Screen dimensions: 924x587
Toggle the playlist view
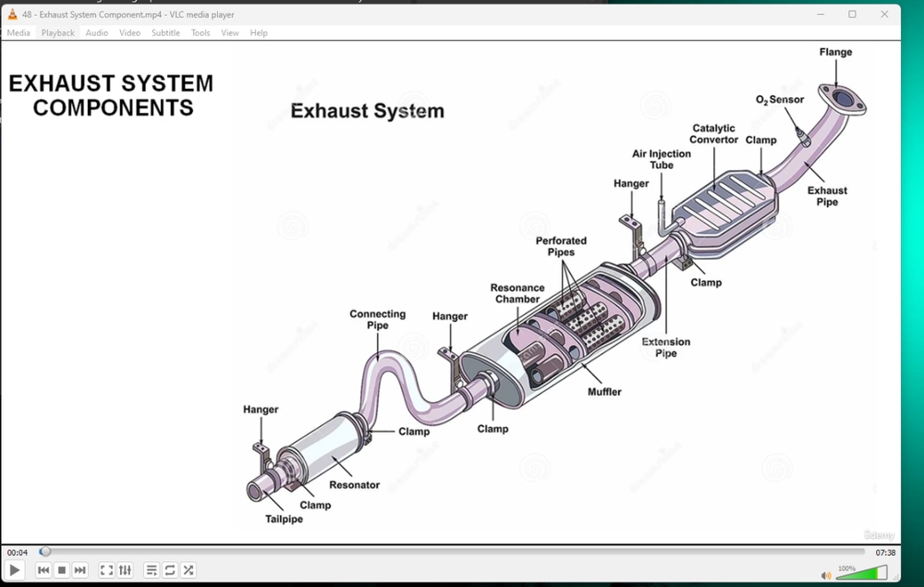(152, 570)
